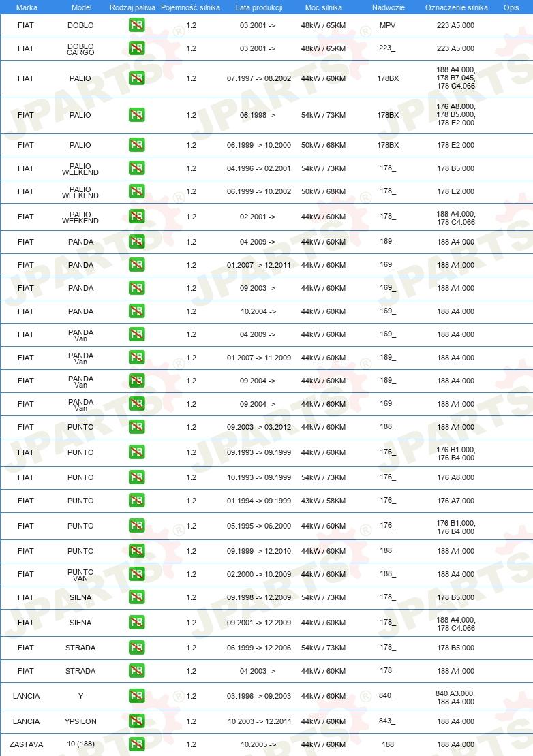Image resolution: width=533 pixels, height=756 pixels.
Task: Select the 843_ body code cell
Action: point(387,721)
